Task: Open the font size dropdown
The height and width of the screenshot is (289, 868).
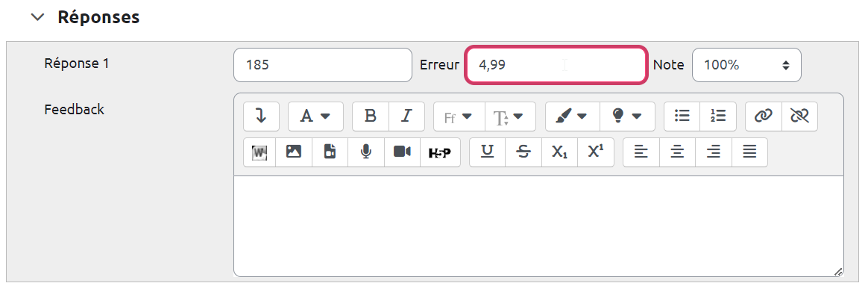Action: pos(510,116)
